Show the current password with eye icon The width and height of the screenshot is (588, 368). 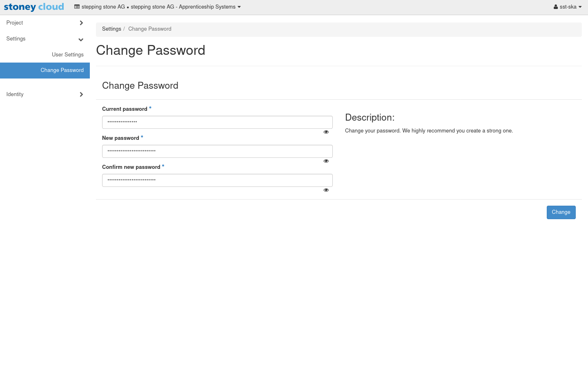point(326,132)
